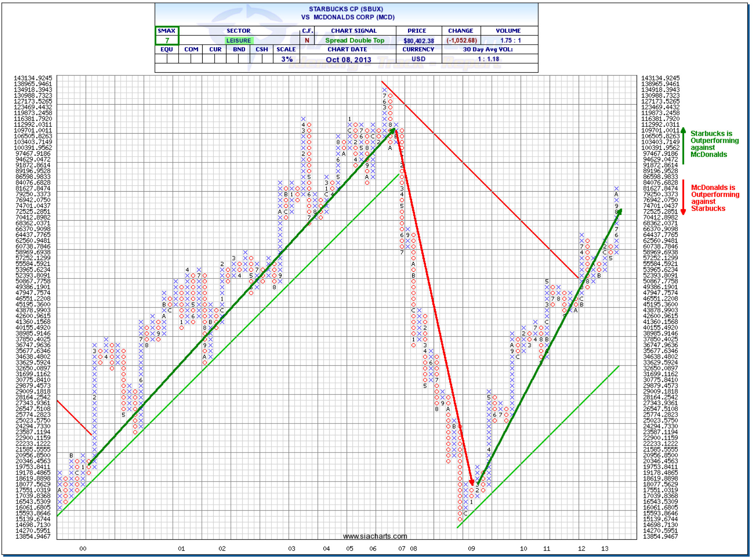Viewport: 753px width, 560px height.
Task: Click the Oct 08, 2013 chart date
Action: 348,60
